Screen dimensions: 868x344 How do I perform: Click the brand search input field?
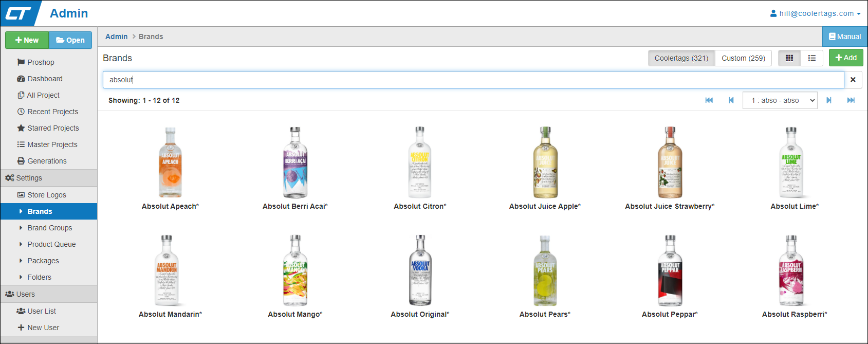click(473, 80)
